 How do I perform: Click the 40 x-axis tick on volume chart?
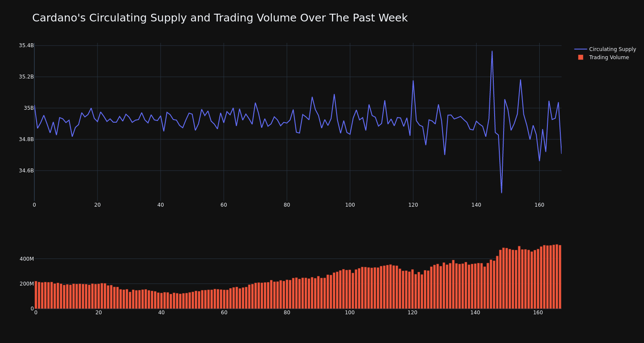pyautogui.click(x=161, y=313)
